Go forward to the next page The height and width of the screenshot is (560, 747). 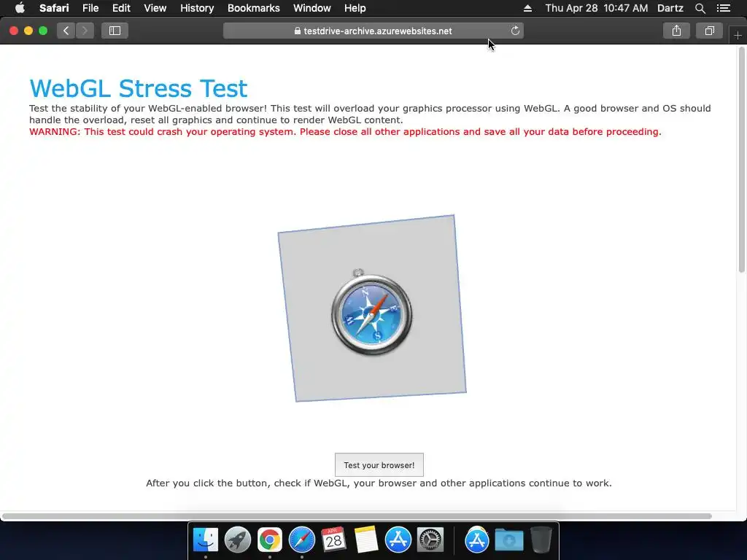[85, 31]
